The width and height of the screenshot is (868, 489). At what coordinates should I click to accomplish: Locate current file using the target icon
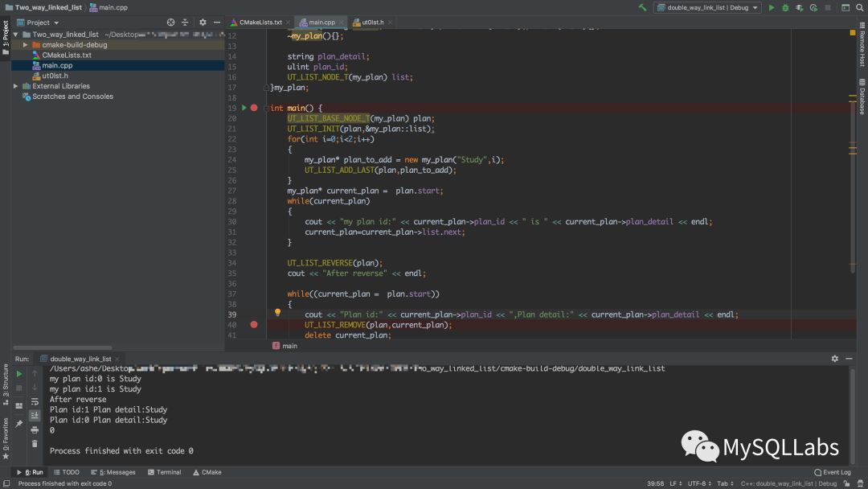(170, 23)
